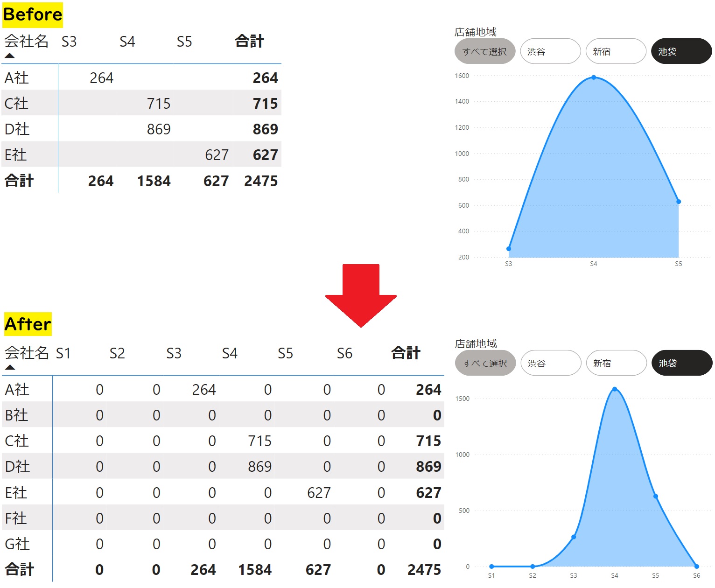Screen dimensions: 715x588
Task: Click the Before total 2475 cell
Action: tap(261, 181)
